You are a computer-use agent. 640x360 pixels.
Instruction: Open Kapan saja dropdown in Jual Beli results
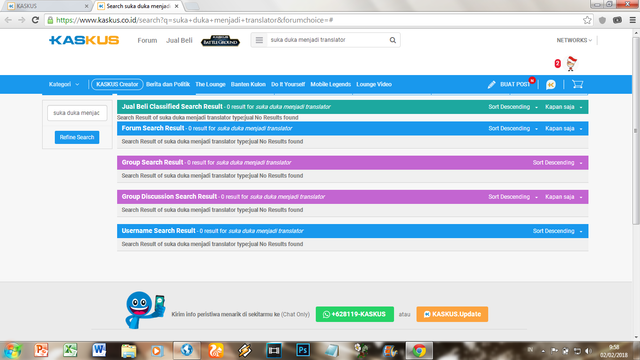coord(564,107)
